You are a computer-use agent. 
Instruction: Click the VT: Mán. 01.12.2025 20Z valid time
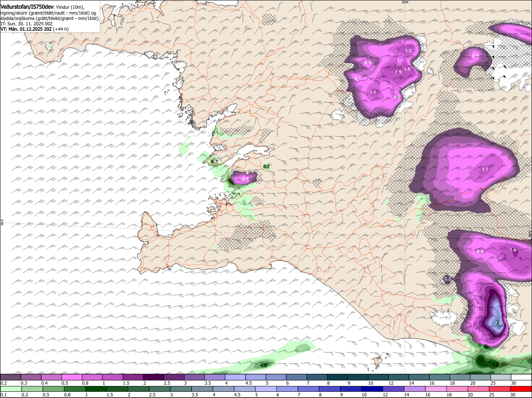tap(26, 29)
